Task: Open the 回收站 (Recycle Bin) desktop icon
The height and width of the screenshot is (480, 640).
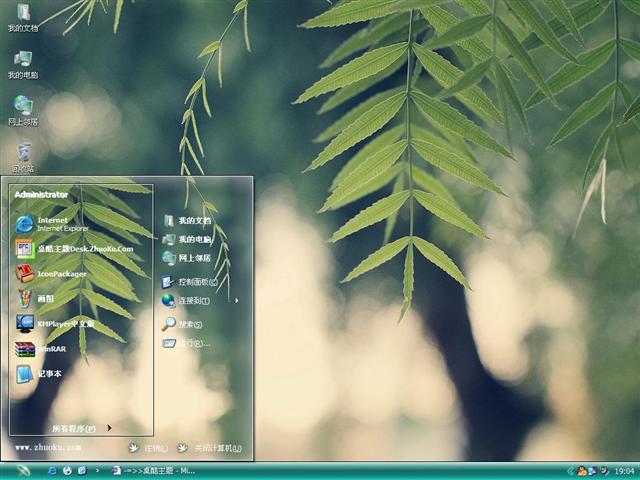Action: pos(22,155)
